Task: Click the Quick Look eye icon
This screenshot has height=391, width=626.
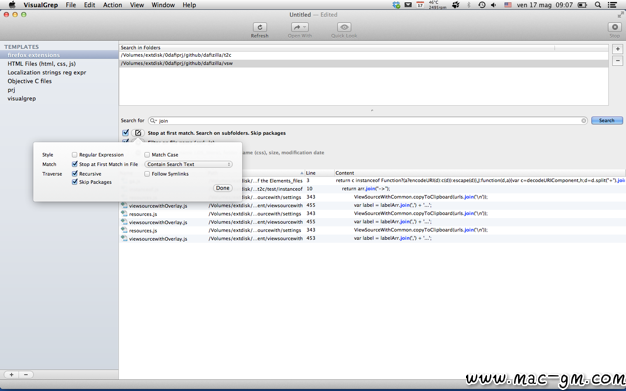Action: (x=344, y=27)
